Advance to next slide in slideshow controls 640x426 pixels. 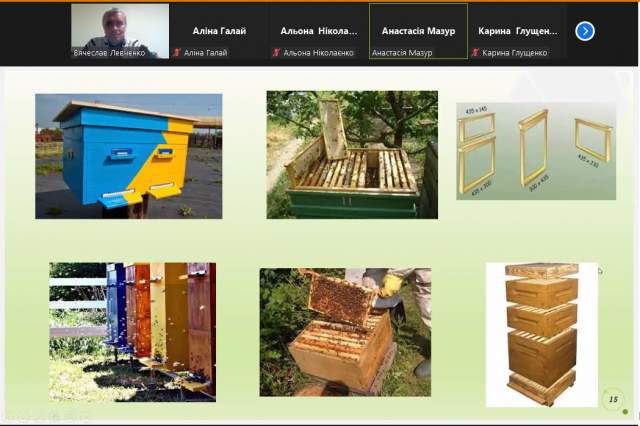[24, 417]
